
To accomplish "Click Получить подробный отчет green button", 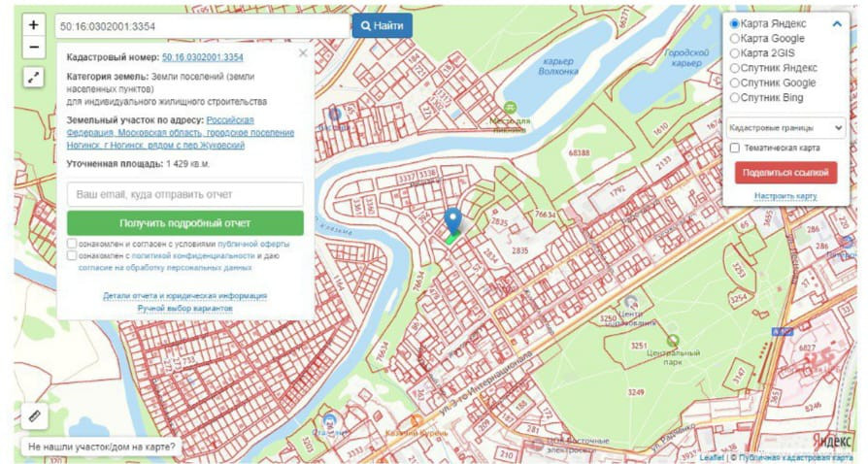I will [x=185, y=223].
